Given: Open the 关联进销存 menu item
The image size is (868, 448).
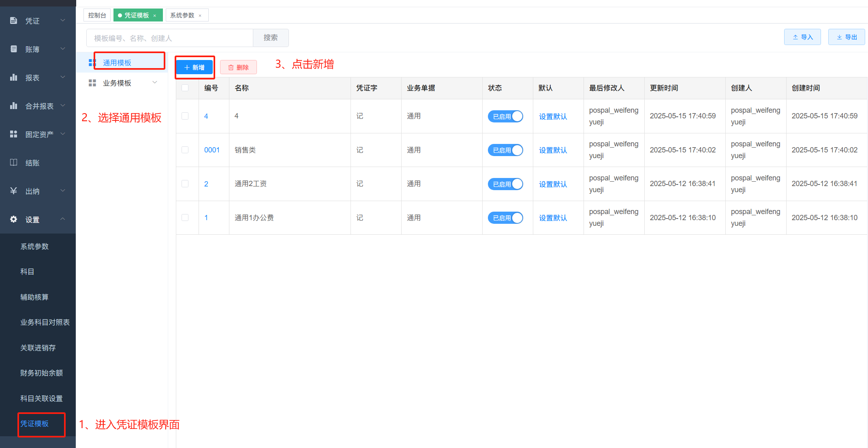Looking at the screenshot, I should [x=38, y=348].
